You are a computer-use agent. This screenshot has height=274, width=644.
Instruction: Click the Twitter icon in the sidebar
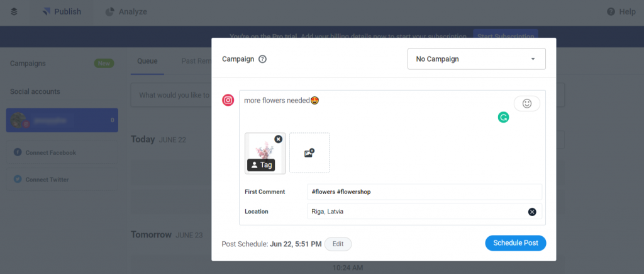(x=18, y=179)
